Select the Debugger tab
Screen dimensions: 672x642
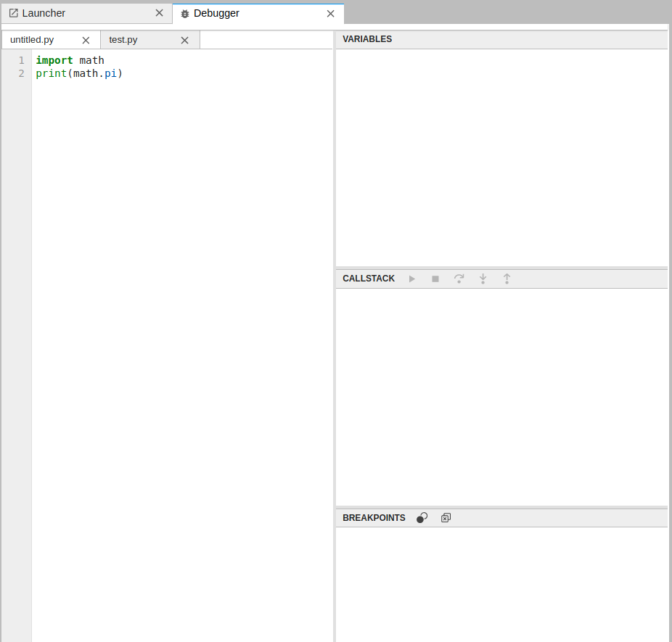pyautogui.click(x=218, y=13)
